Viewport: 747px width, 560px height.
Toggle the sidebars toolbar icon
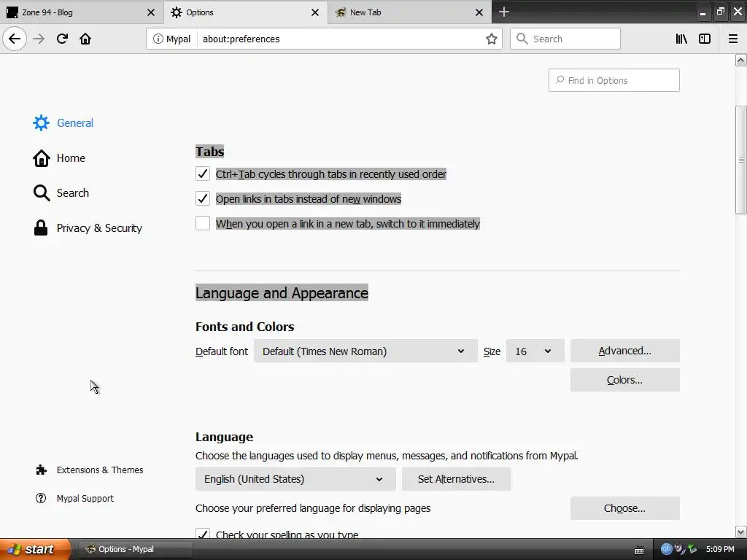point(705,39)
